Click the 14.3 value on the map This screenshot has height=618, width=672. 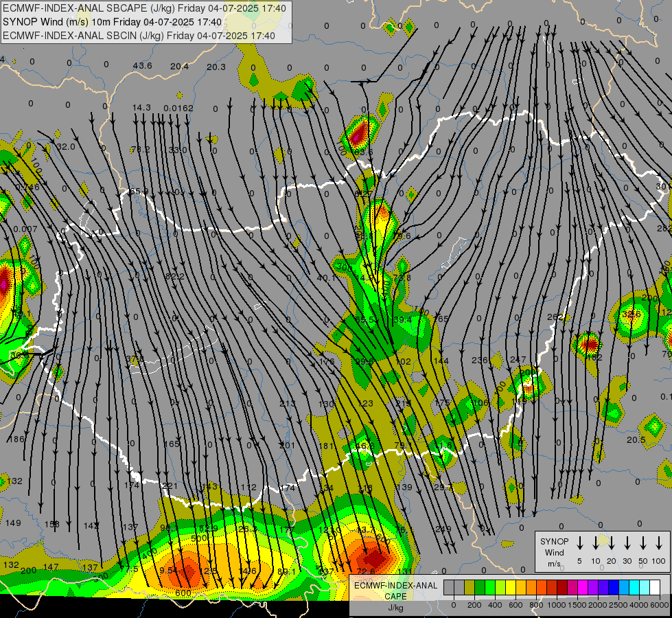(141, 107)
